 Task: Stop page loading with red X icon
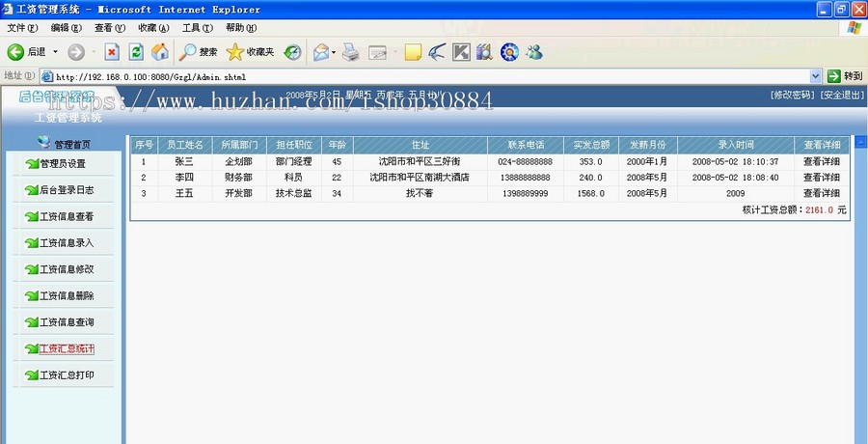112,52
